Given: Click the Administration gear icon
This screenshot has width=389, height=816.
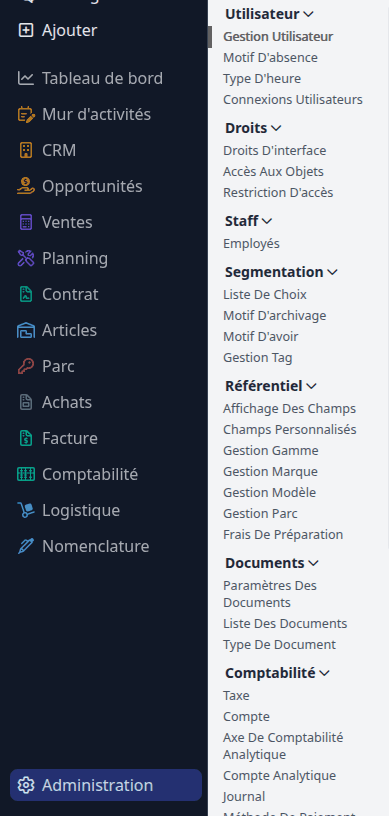Looking at the screenshot, I should tap(26, 785).
